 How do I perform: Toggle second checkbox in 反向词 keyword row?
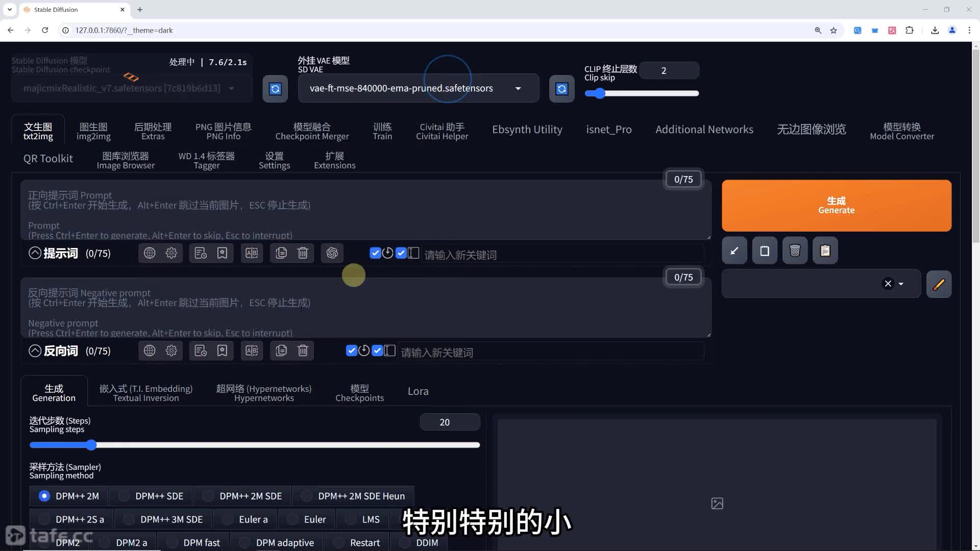click(x=377, y=350)
